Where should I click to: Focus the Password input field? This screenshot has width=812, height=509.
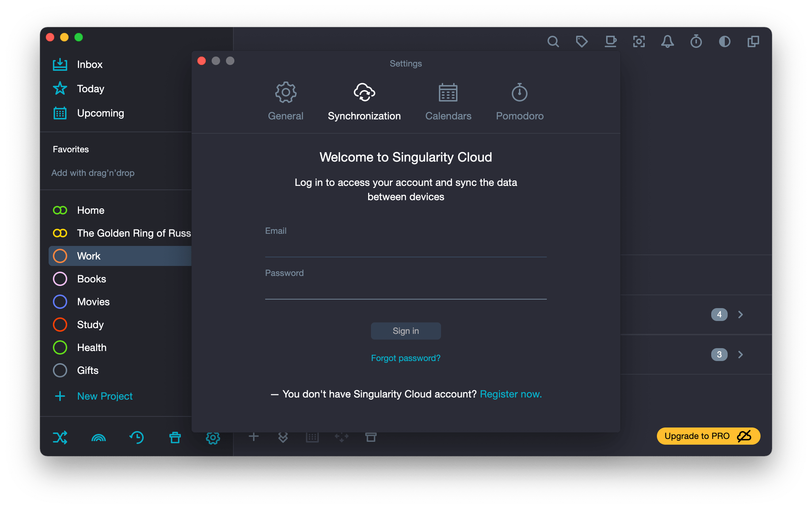(406, 290)
